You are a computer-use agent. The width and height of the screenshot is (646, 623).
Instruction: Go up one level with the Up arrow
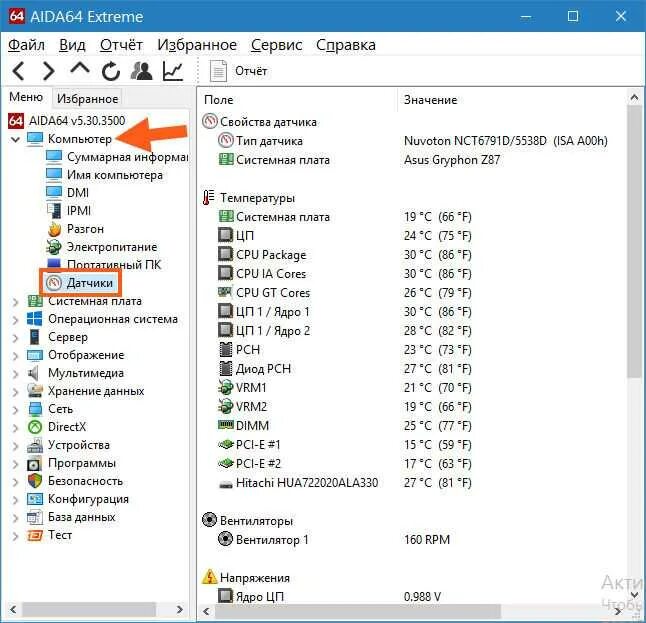(x=80, y=69)
